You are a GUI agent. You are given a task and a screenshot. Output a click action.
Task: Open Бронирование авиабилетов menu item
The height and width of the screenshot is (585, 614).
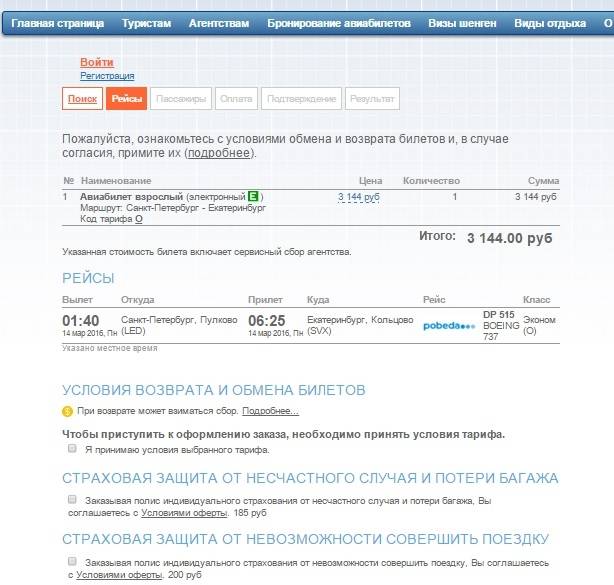point(339,23)
